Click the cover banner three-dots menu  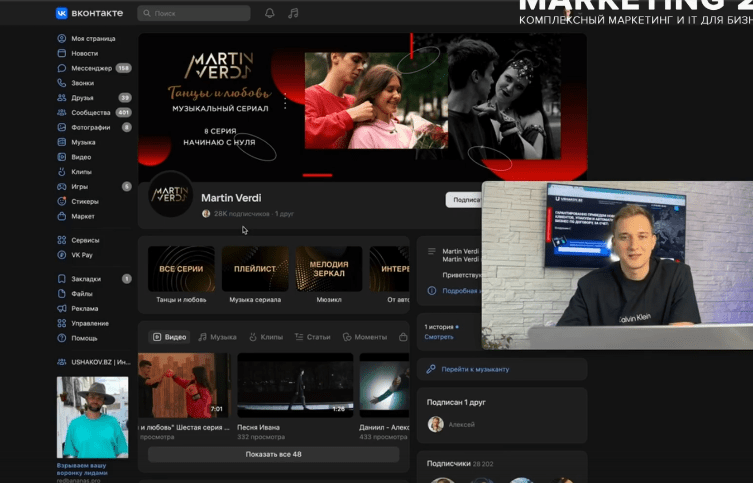click(285, 101)
